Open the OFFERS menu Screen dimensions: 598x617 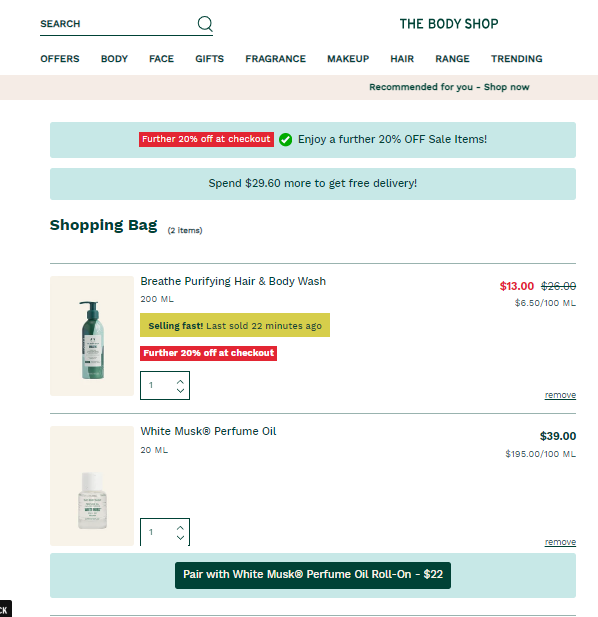point(60,59)
